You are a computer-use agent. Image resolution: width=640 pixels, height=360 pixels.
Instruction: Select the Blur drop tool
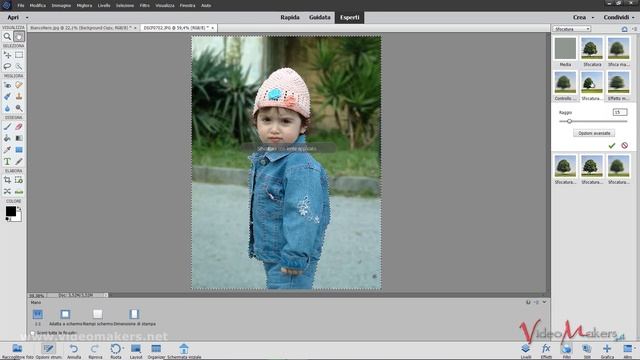click(7, 108)
